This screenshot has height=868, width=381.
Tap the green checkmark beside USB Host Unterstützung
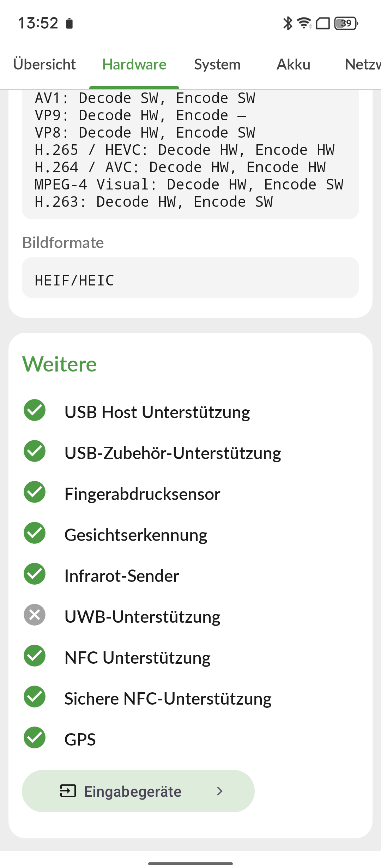tap(35, 410)
